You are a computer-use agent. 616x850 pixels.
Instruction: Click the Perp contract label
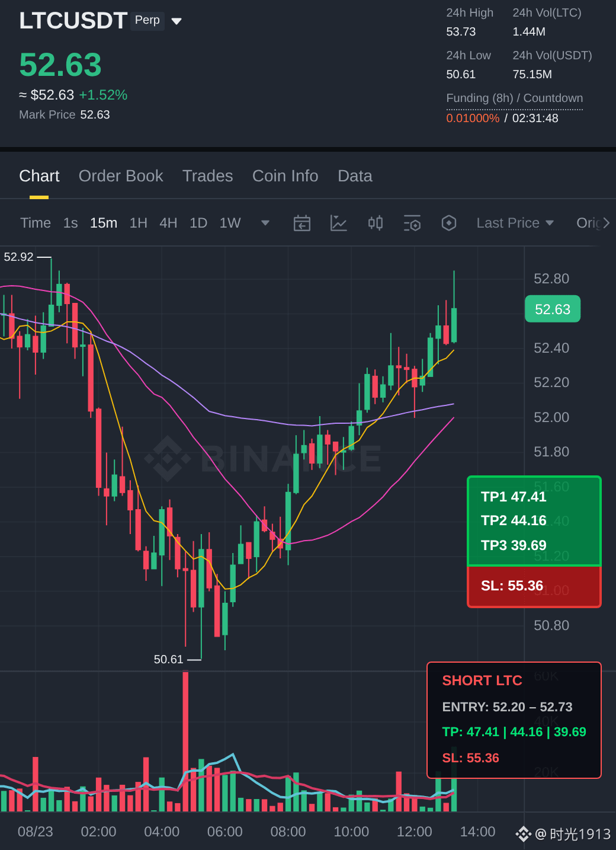(x=147, y=20)
